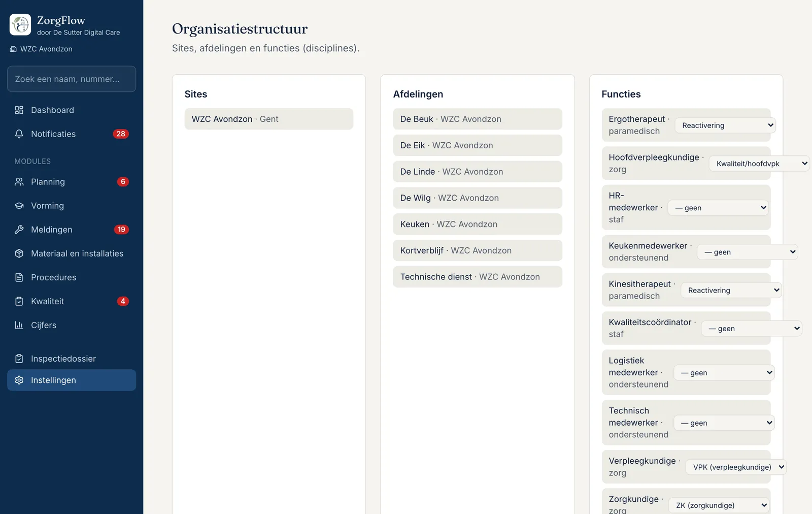Click the 28 notifications badge

tap(121, 134)
